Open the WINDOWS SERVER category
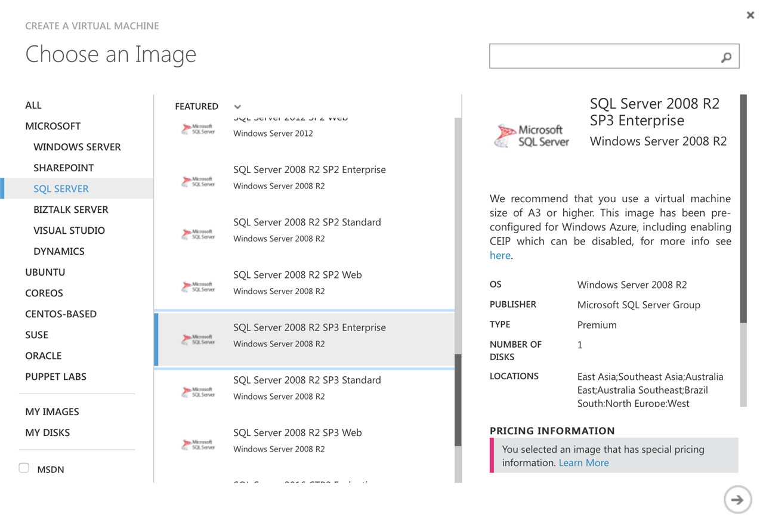The height and width of the screenshot is (532, 763). pos(77,147)
